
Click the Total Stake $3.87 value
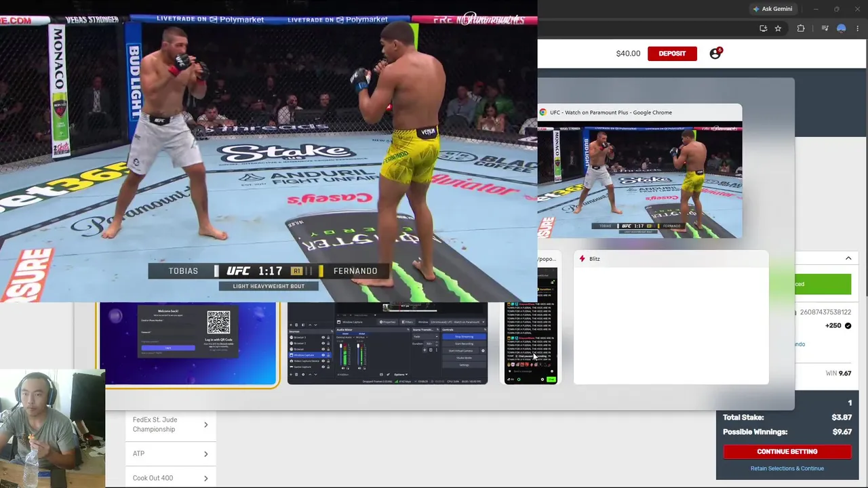pos(842,418)
